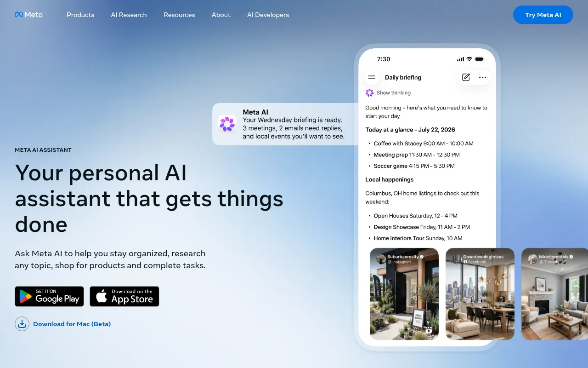Open the Midcityrentals listing photo
This screenshot has height=368, width=588.
pyautogui.click(x=554, y=294)
